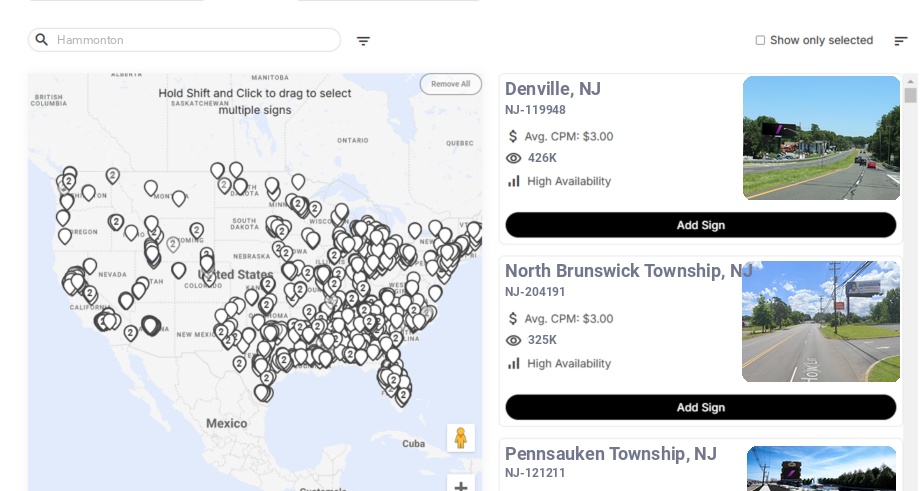
Task: Open the Pennsauken Township, NJ listing title
Action: 610,454
